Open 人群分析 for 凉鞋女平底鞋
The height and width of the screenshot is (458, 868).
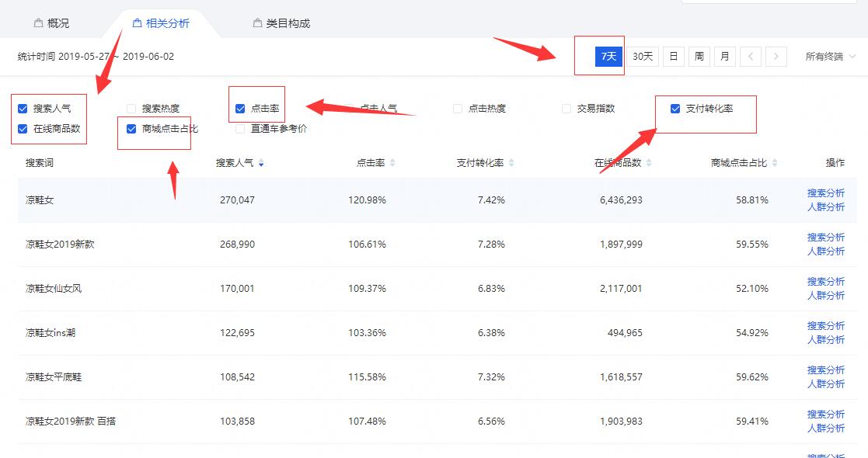pyautogui.click(x=826, y=384)
